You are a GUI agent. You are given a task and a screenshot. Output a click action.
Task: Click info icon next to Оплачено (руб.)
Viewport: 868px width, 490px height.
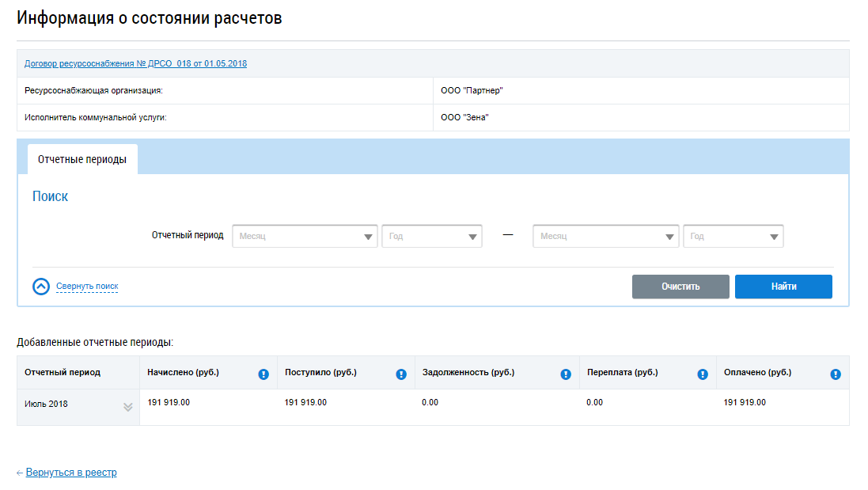[836, 374]
